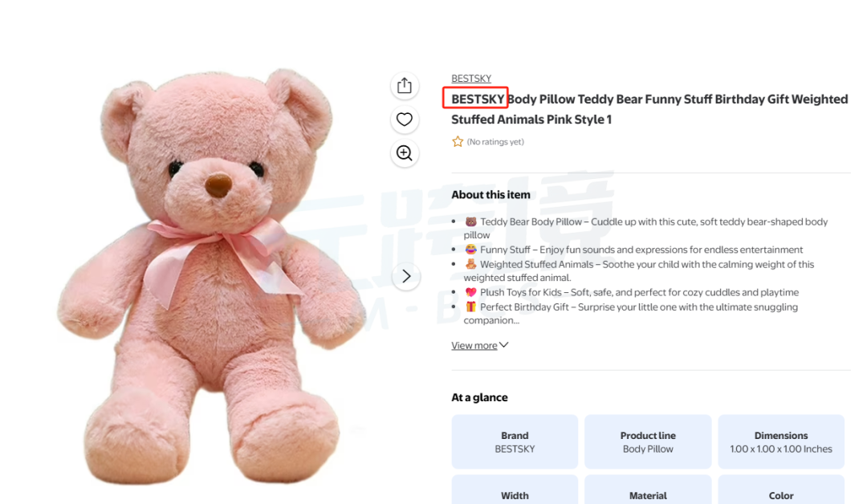
Task: Select the Product line Body Pillow tile
Action: pyautogui.click(x=648, y=442)
